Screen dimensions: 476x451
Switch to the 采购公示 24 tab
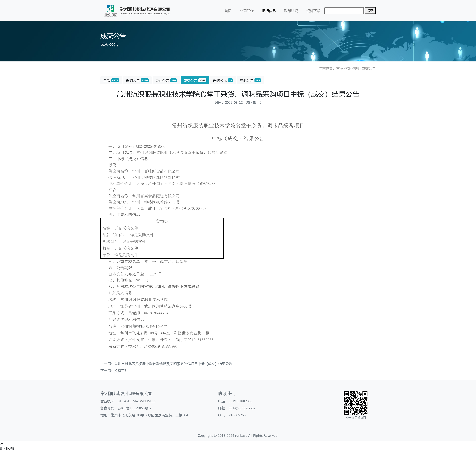pyautogui.click(x=223, y=81)
